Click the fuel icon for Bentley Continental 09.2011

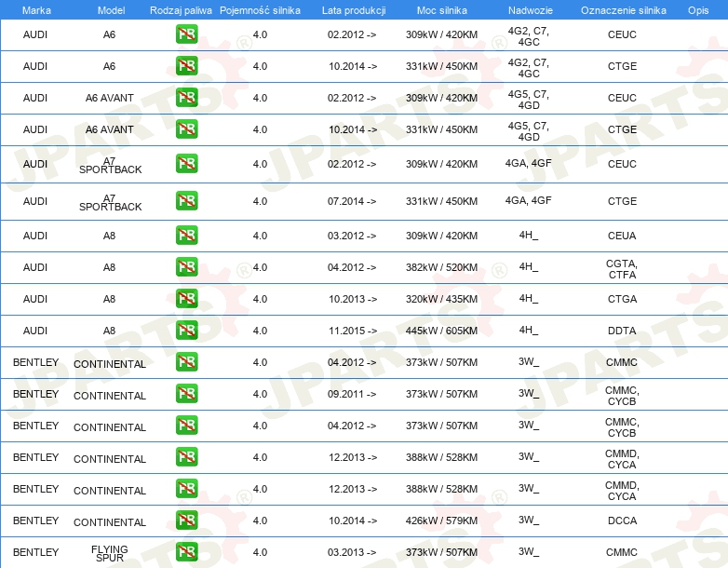(x=186, y=393)
